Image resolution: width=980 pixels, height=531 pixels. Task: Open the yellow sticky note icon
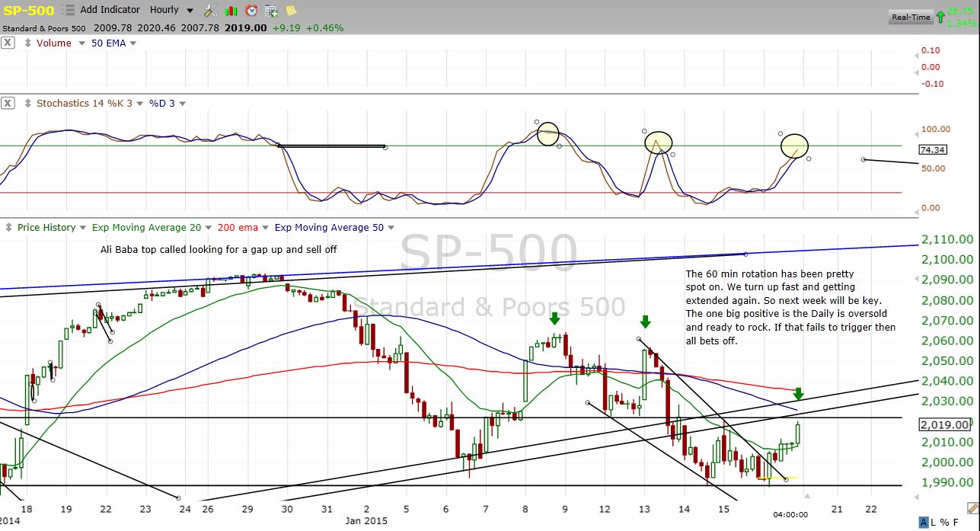[x=290, y=10]
